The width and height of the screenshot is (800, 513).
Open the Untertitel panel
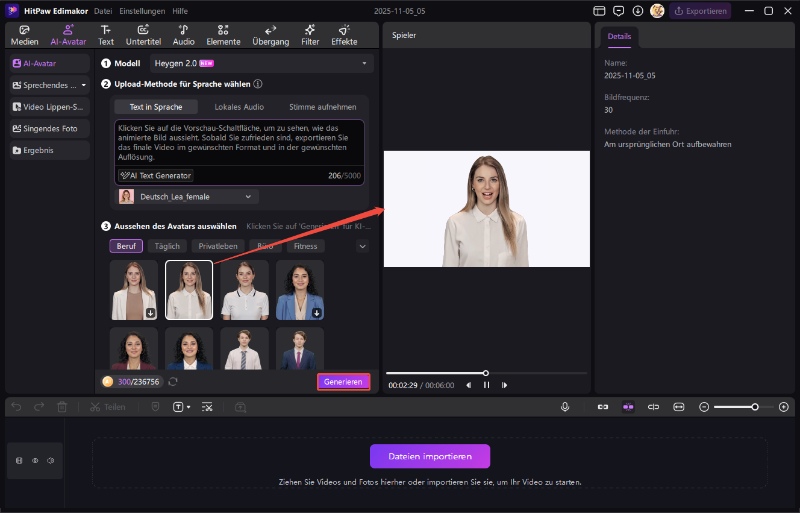[x=143, y=35]
